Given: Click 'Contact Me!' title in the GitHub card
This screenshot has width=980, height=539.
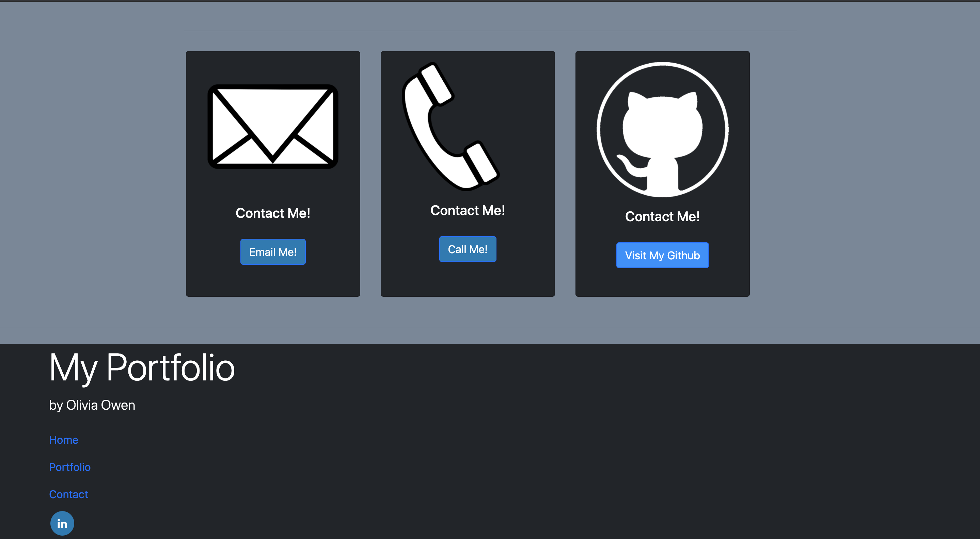Looking at the screenshot, I should click(x=662, y=217).
